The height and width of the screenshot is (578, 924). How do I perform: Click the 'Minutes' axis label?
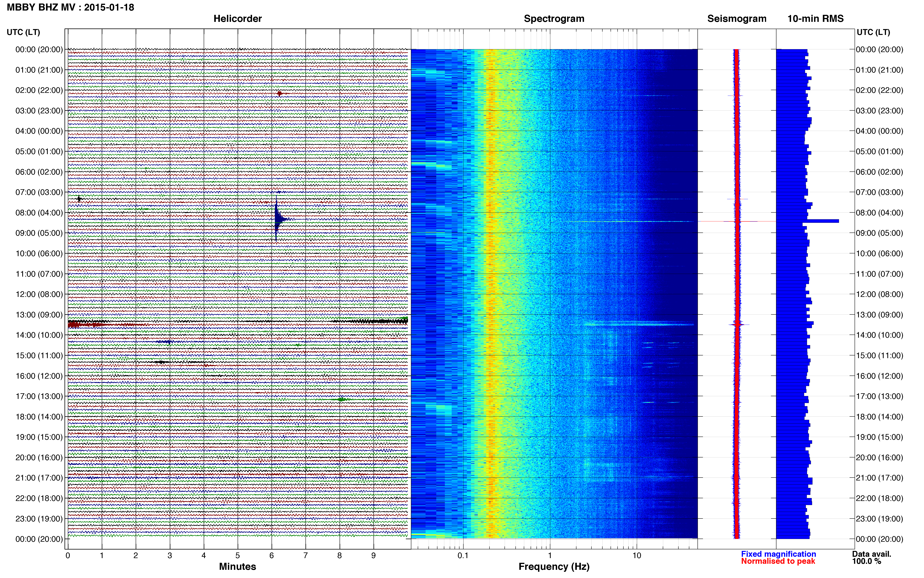tap(238, 566)
